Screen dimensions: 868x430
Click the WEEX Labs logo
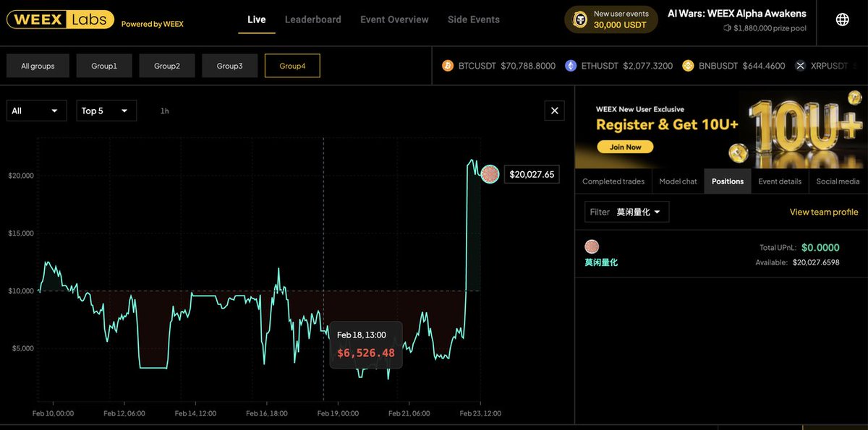[59, 20]
